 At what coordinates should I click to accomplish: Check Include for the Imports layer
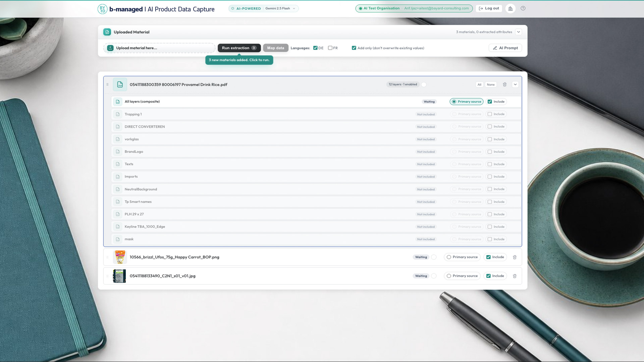(x=490, y=177)
